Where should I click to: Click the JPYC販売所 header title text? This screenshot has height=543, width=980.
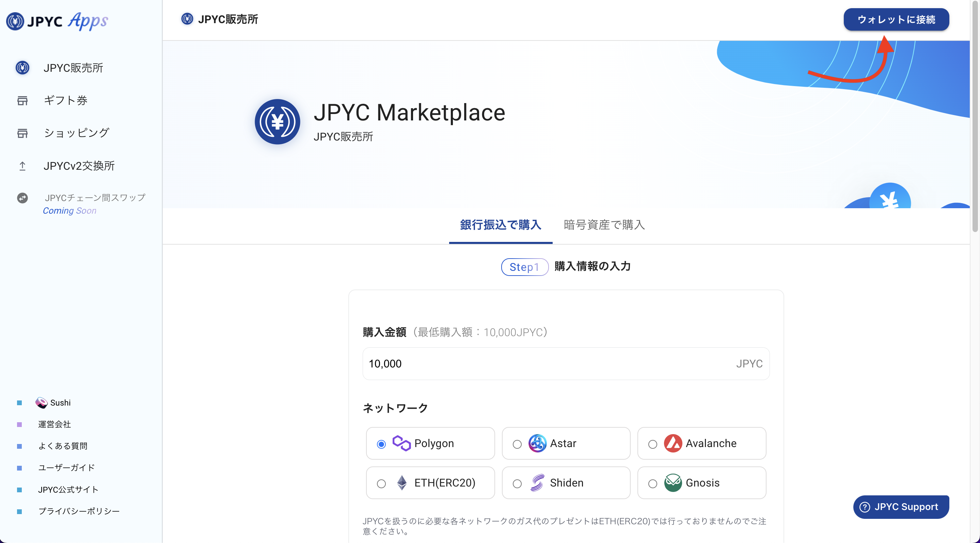(x=228, y=19)
